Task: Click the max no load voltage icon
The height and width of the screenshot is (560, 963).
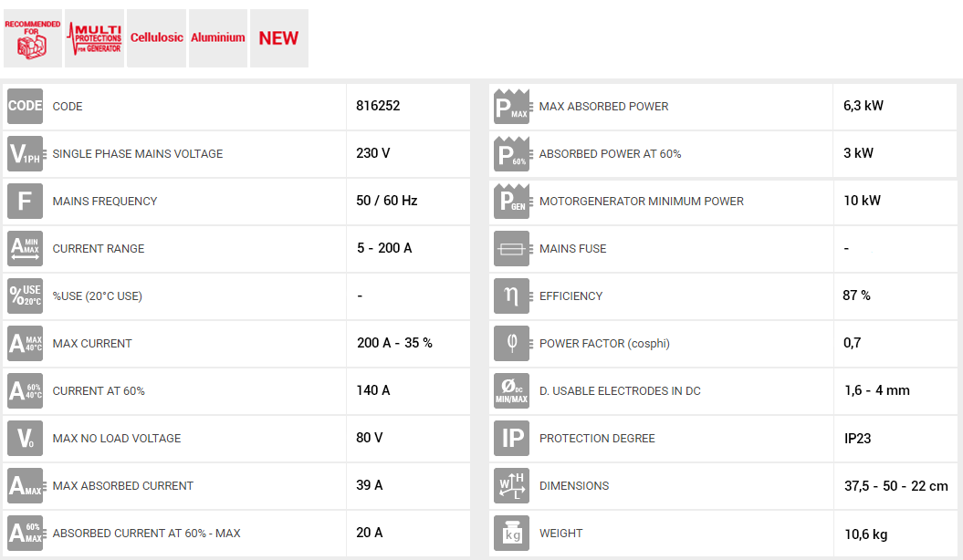Action: click(x=25, y=438)
